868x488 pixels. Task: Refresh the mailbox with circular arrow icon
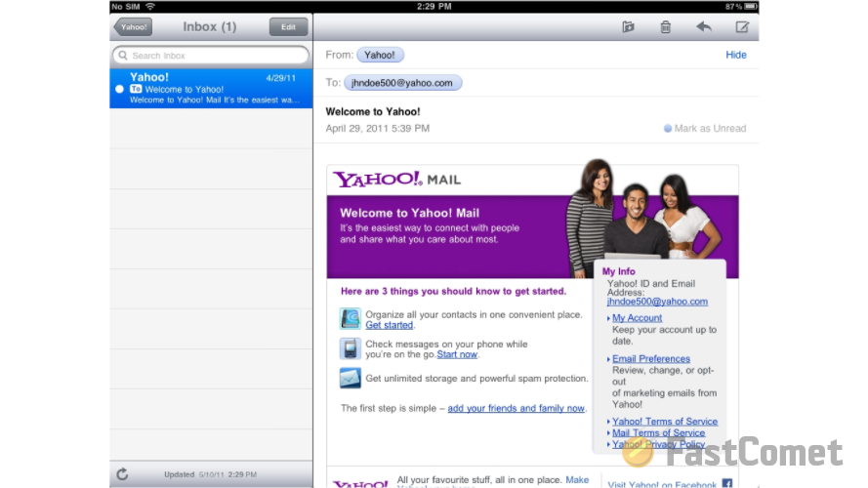(x=122, y=474)
